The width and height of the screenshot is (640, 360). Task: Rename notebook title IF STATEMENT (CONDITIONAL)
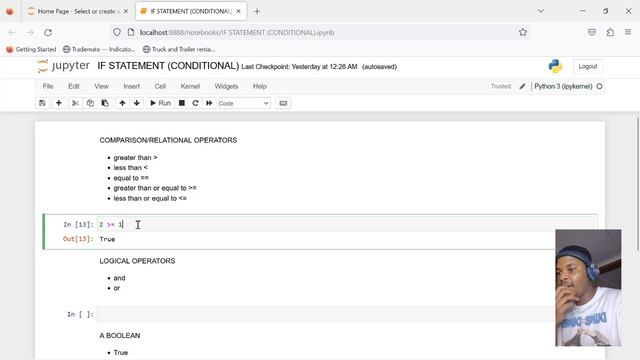coord(168,66)
